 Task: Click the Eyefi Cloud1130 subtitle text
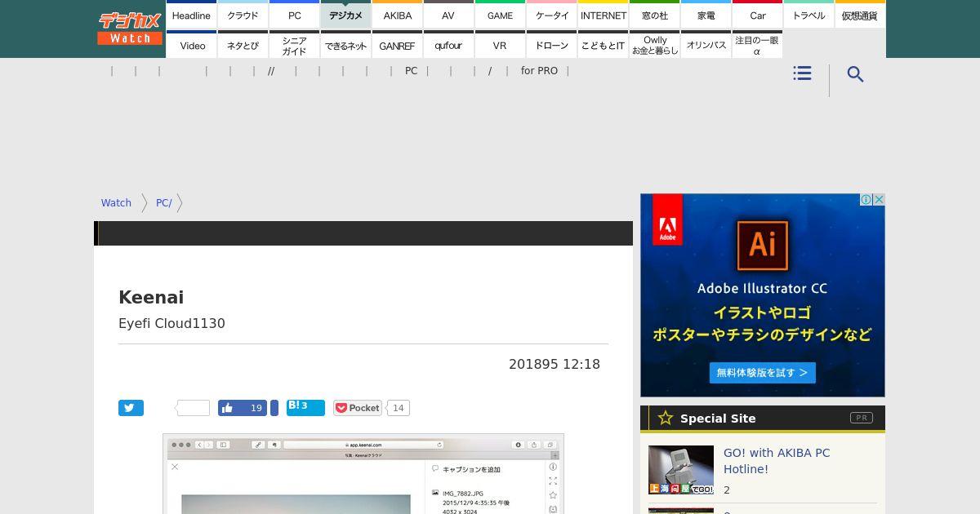(171, 323)
